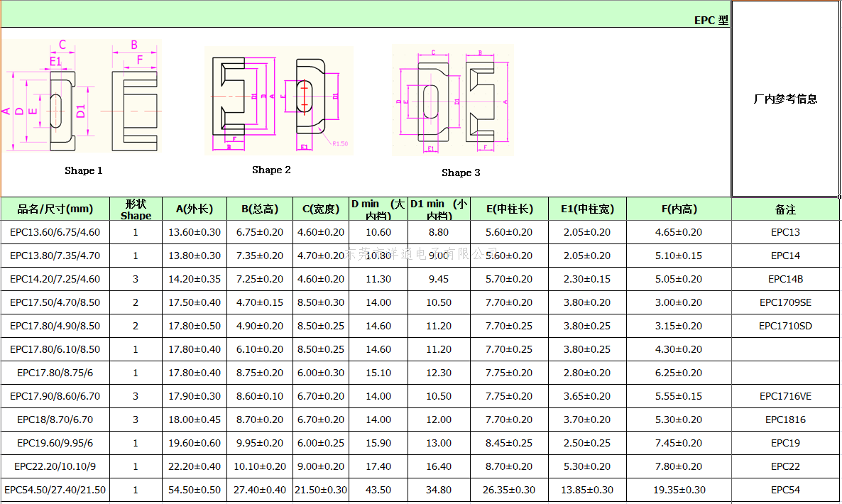Select the Shape 3 core diagram
Screen dimensions: 842x504
pyautogui.click(x=453, y=100)
